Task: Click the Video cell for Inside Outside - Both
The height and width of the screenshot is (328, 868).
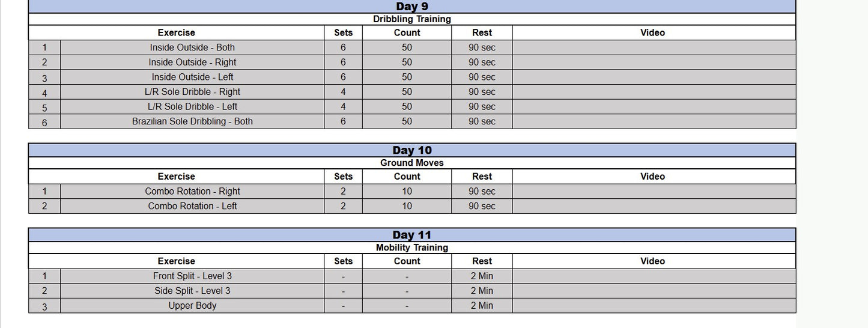Action: (654, 47)
